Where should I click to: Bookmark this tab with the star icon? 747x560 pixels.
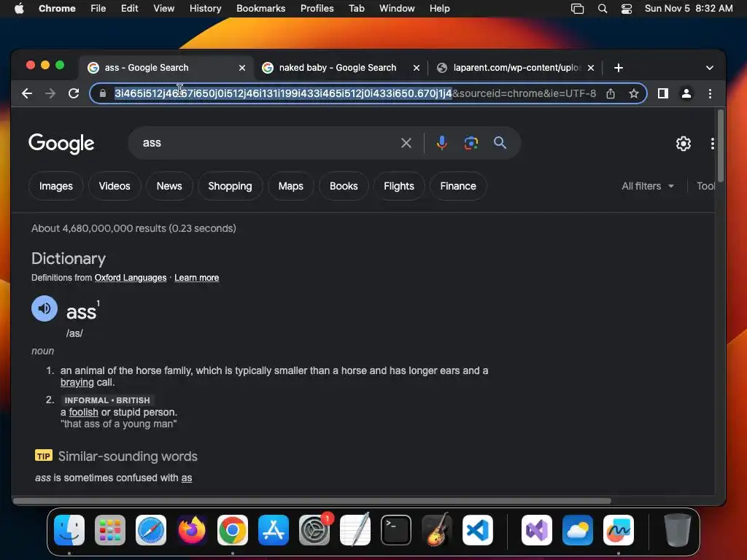coord(634,93)
